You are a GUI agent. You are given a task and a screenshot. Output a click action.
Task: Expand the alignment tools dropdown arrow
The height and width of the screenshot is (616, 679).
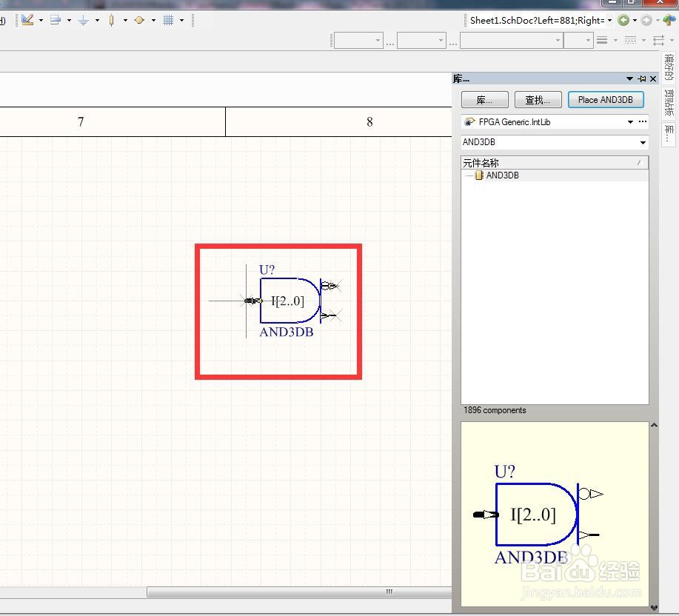[x=70, y=20]
